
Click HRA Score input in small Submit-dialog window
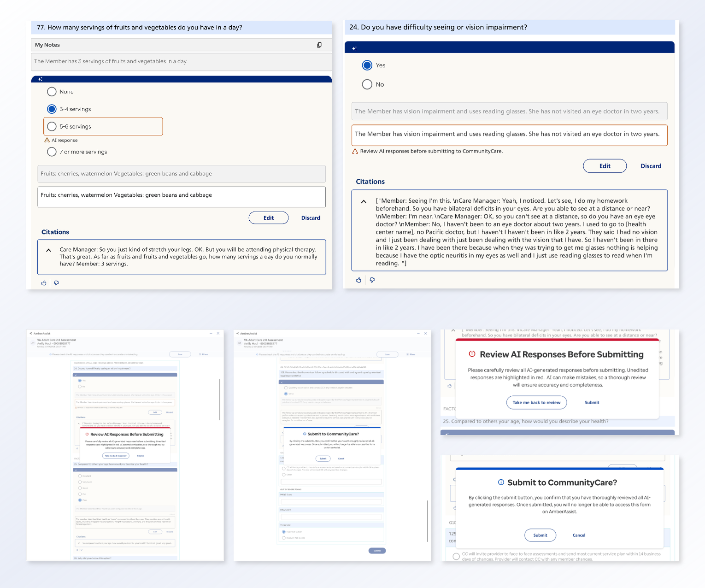pos(331,517)
